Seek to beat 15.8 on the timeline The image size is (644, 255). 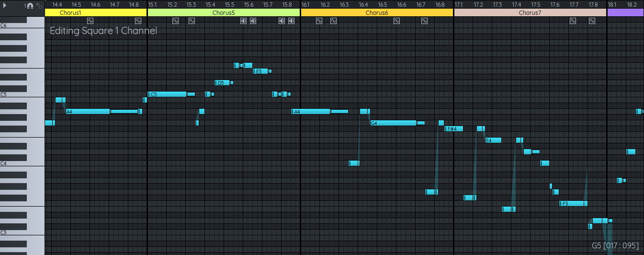point(287,5)
